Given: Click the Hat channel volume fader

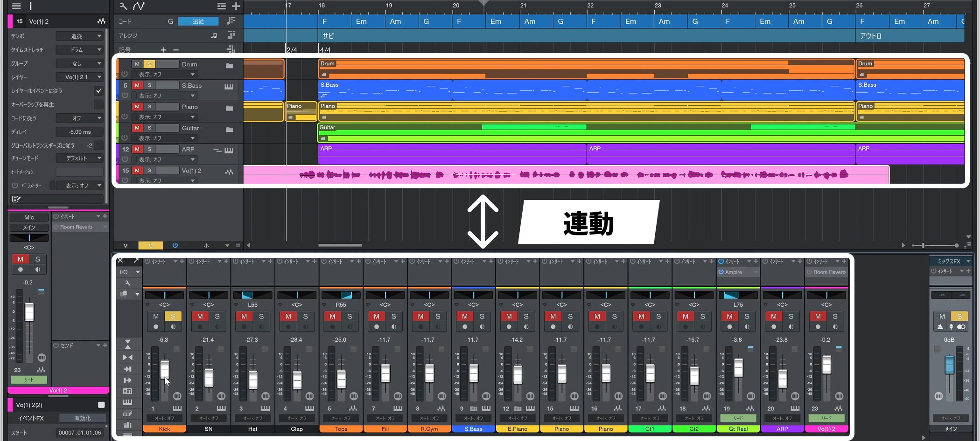Looking at the screenshot, I should tap(253, 379).
